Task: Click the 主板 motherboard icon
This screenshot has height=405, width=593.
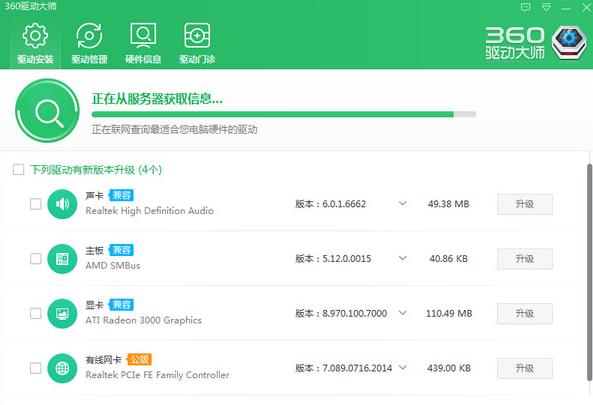Action: 62,259
